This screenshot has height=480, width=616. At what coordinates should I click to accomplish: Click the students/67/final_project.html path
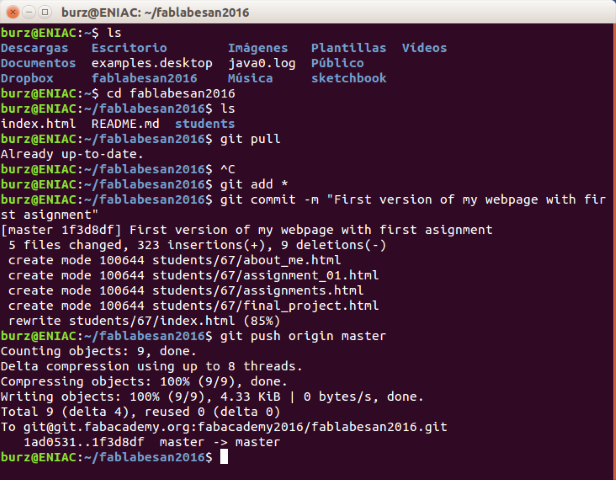[x=265, y=306]
